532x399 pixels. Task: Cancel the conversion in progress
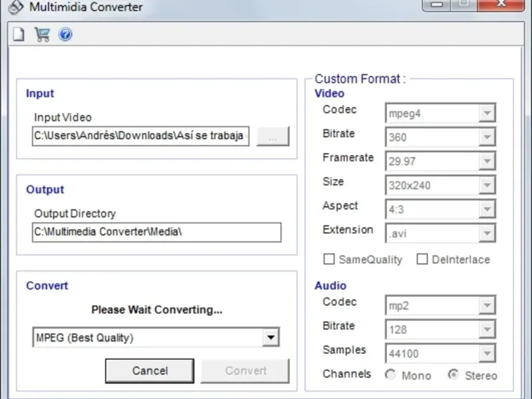coord(150,371)
